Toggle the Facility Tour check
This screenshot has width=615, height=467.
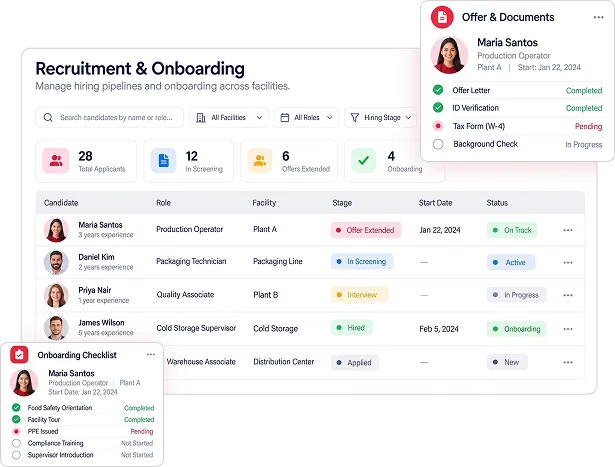(x=16, y=419)
